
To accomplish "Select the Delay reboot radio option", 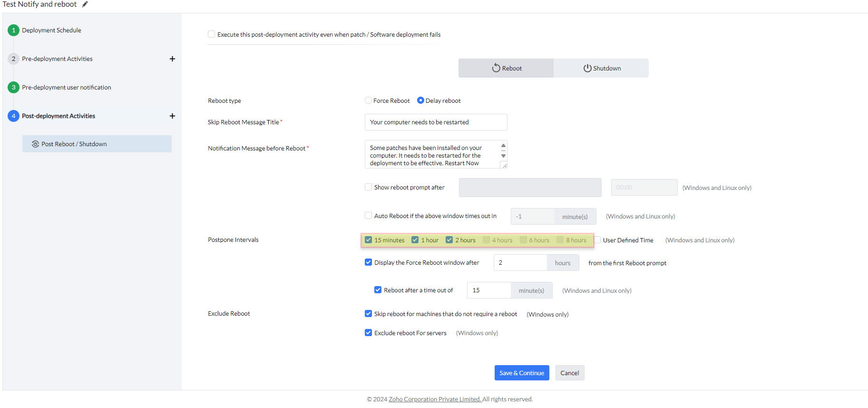I will click(420, 100).
